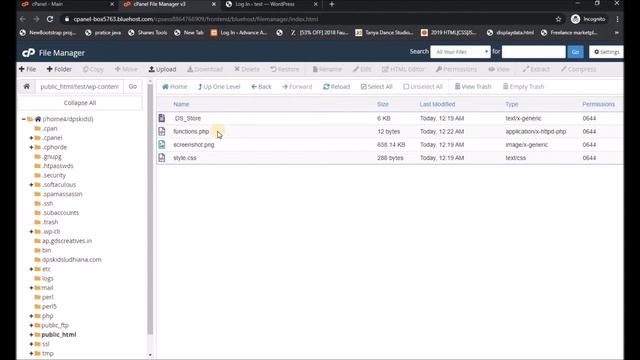Screen dimensions: 640x360
Task: Switch to cPanel - Main browser tab
Action: (68, 4)
